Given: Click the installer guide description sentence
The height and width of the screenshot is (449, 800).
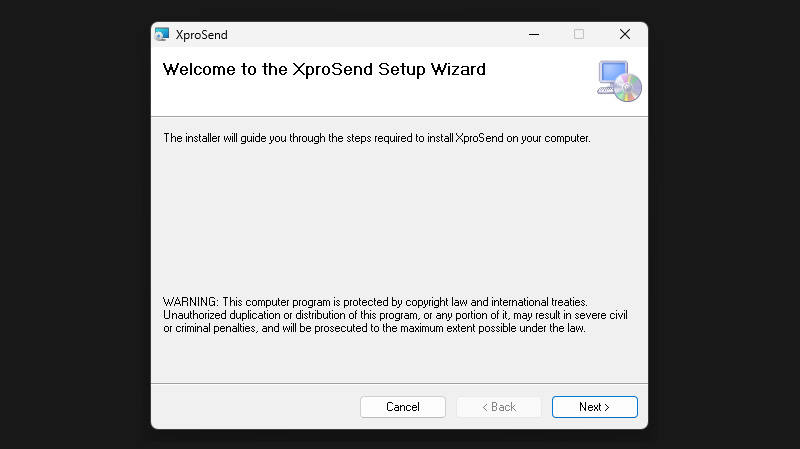Looking at the screenshot, I should 376,138.
